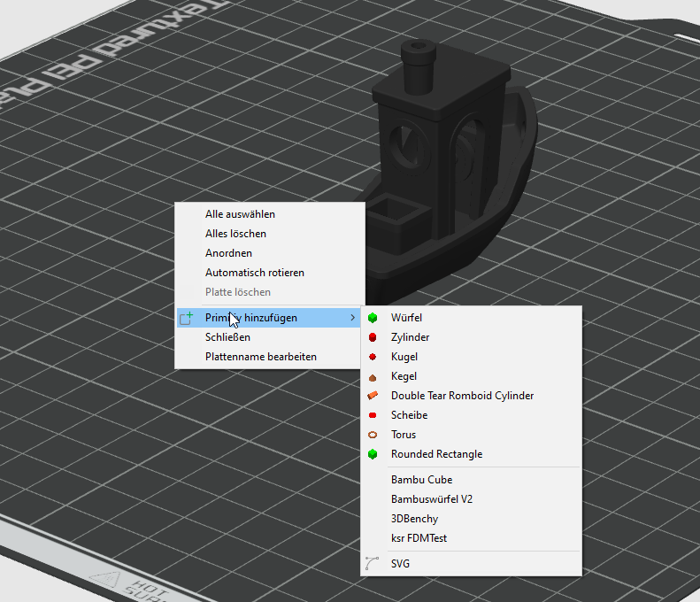Choose Anordnen to arrange objects
Image resolution: width=700 pixels, height=602 pixels.
(228, 253)
